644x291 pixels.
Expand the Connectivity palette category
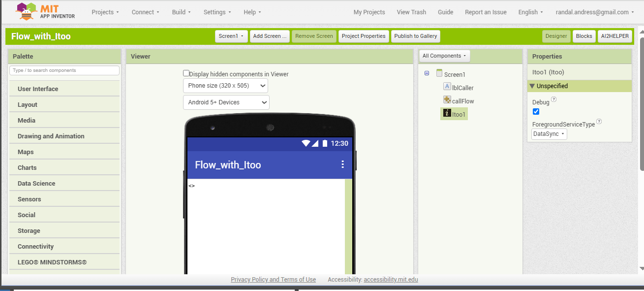tap(64, 247)
